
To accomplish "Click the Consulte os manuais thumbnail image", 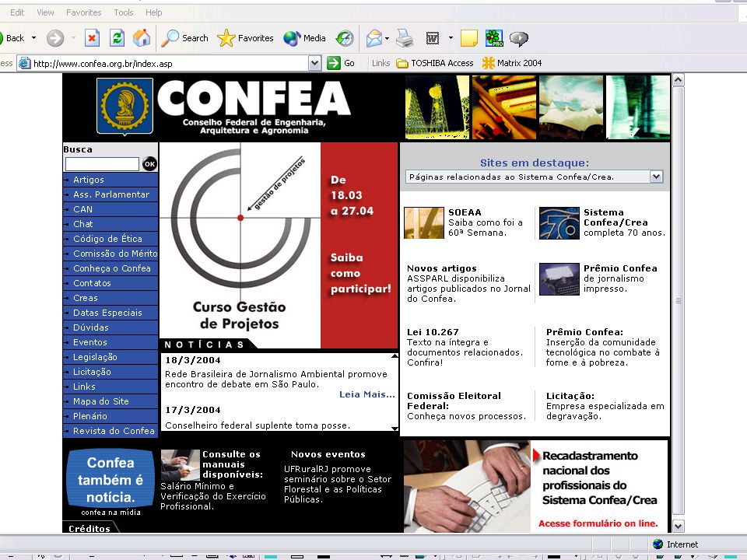I will (180, 465).
